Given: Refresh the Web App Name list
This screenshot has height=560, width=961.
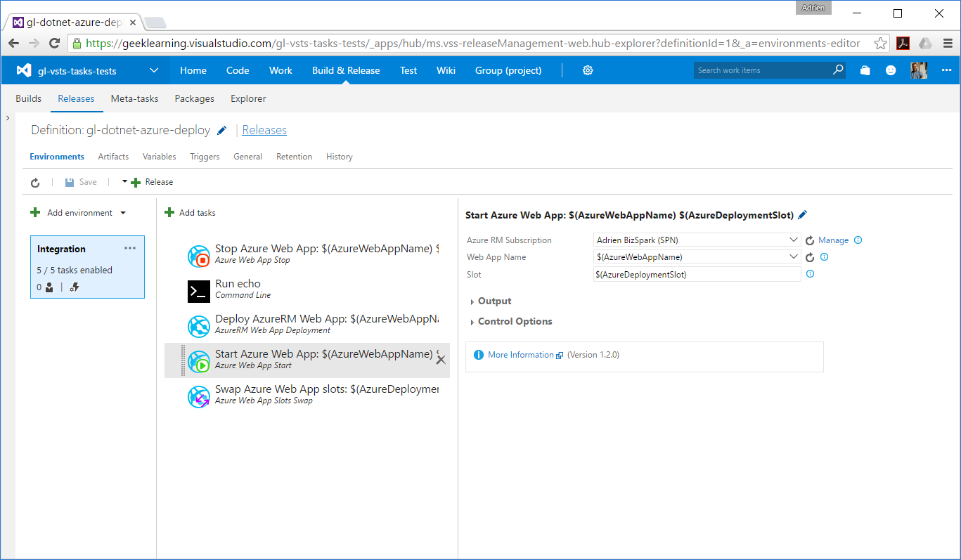Looking at the screenshot, I should click(810, 257).
